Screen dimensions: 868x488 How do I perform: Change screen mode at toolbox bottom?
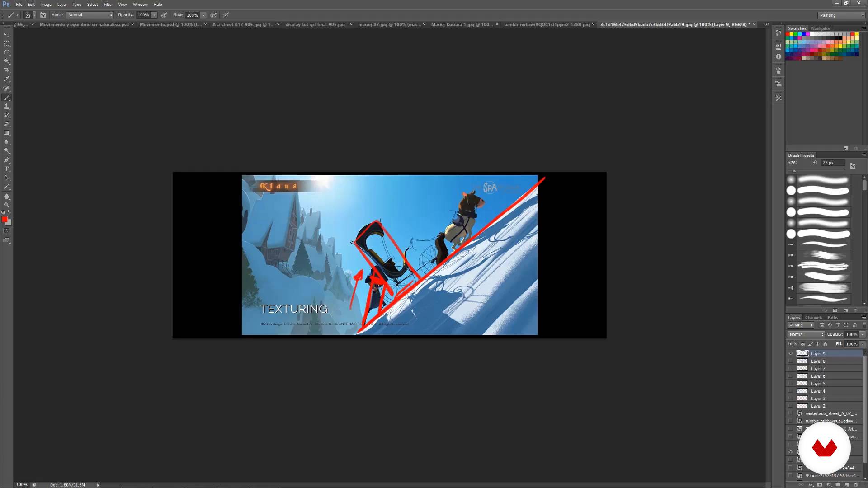tap(6, 240)
